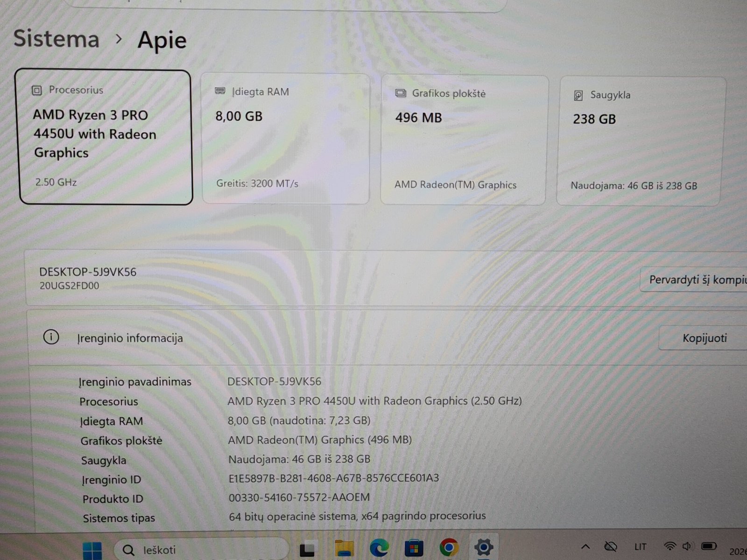Click the processor chip icon

point(37,90)
